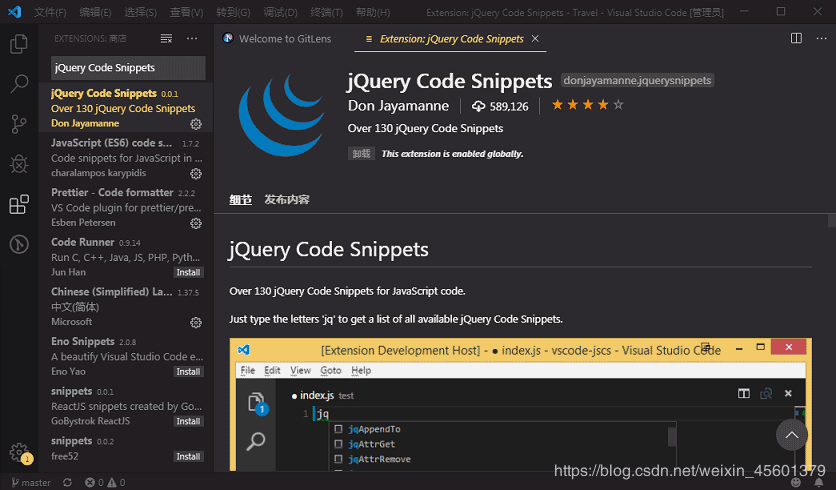Click the 卸载 uninstall button
The image size is (836, 490).
pyautogui.click(x=360, y=154)
